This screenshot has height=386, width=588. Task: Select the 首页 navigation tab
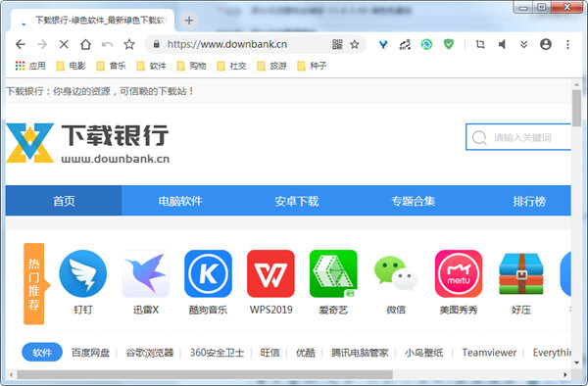pyautogui.click(x=64, y=201)
